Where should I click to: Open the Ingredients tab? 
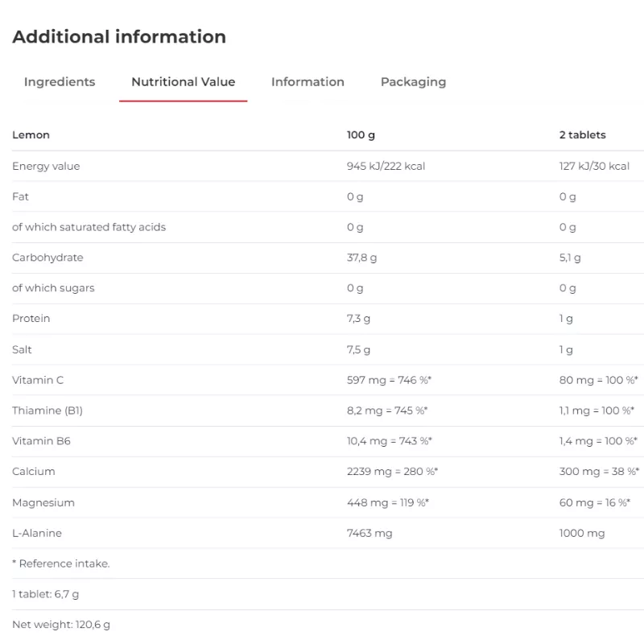(x=60, y=82)
